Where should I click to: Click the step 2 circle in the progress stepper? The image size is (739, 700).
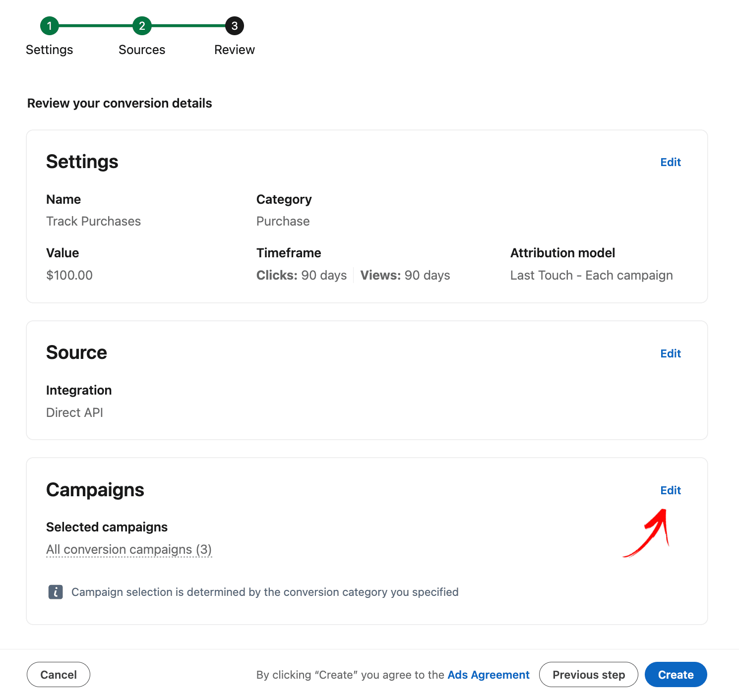pyautogui.click(x=142, y=26)
